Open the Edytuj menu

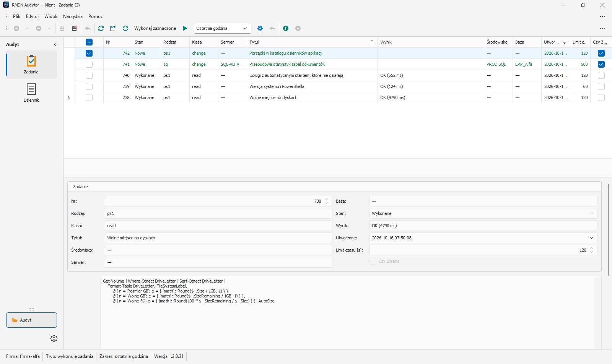pyautogui.click(x=33, y=16)
